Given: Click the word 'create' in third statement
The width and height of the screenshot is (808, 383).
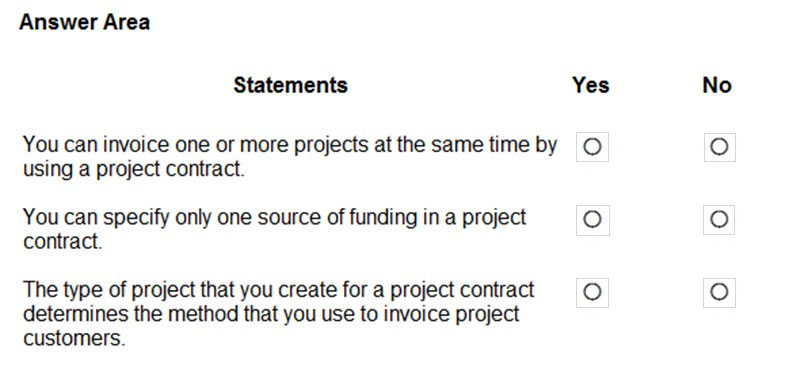Looking at the screenshot, I should point(307,290).
